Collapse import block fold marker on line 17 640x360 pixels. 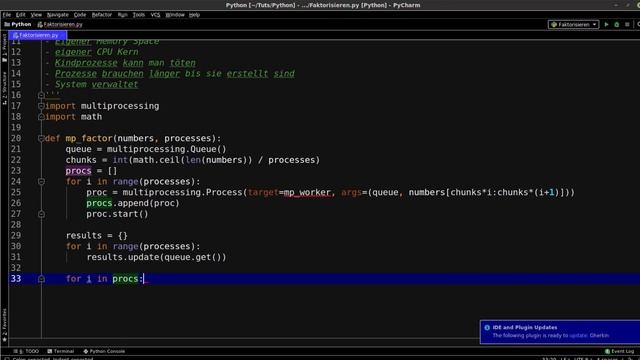[41, 106]
